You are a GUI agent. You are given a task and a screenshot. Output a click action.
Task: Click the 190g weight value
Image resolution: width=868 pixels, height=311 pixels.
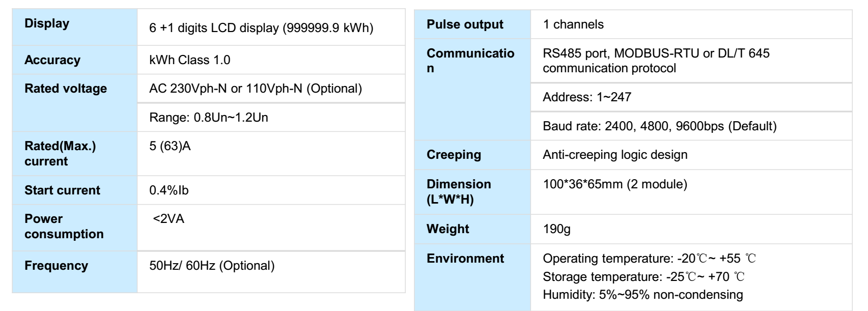click(x=556, y=229)
